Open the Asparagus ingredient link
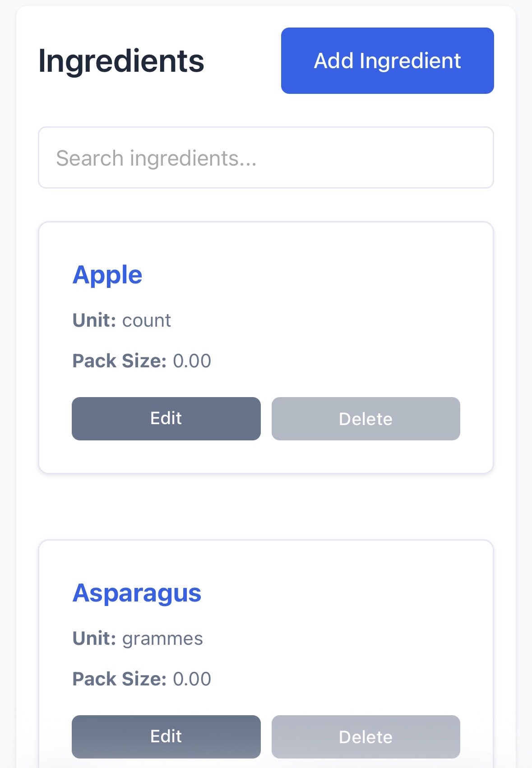Image resolution: width=532 pixels, height=768 pixels. pyautogui.click(x=137, y=593)
